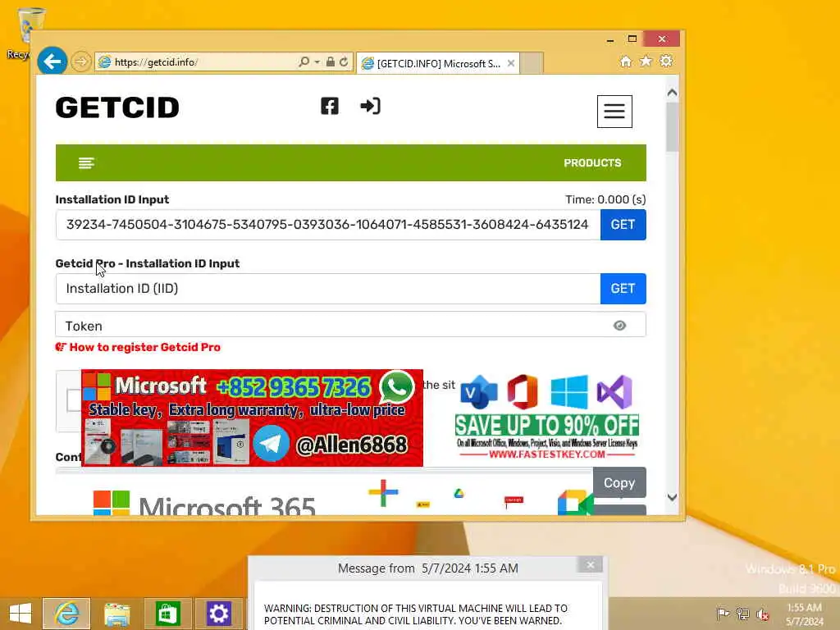
Task: Click the Copy button
Action: (x=619, y=482)
